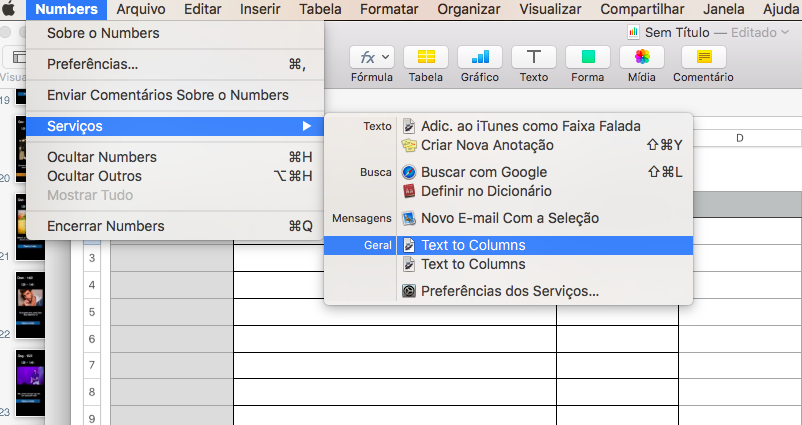802x425 pixels.
Task: Open the document title dropdown next to Editado
Action: point(785,33)
